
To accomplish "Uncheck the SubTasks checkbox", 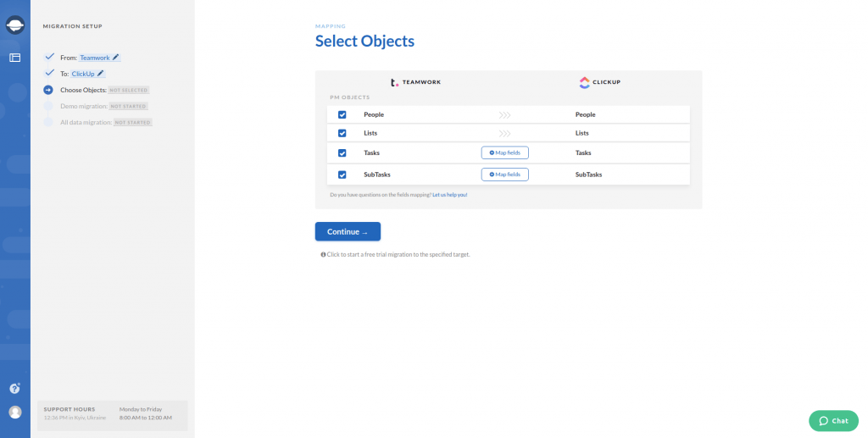I will 342,175.
